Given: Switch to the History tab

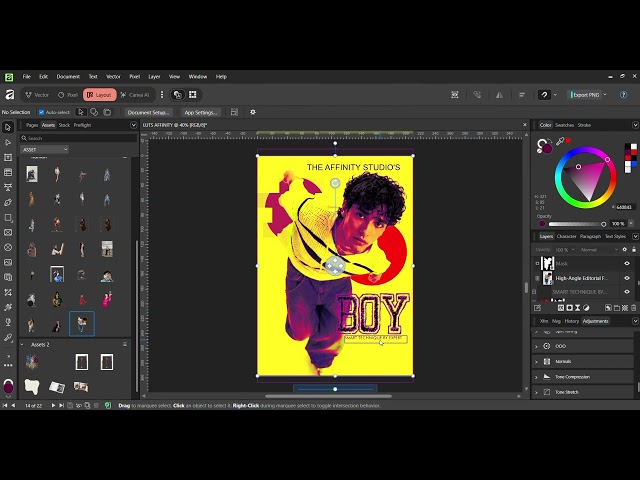Looking at the screenshot, I should pos(571,321).
